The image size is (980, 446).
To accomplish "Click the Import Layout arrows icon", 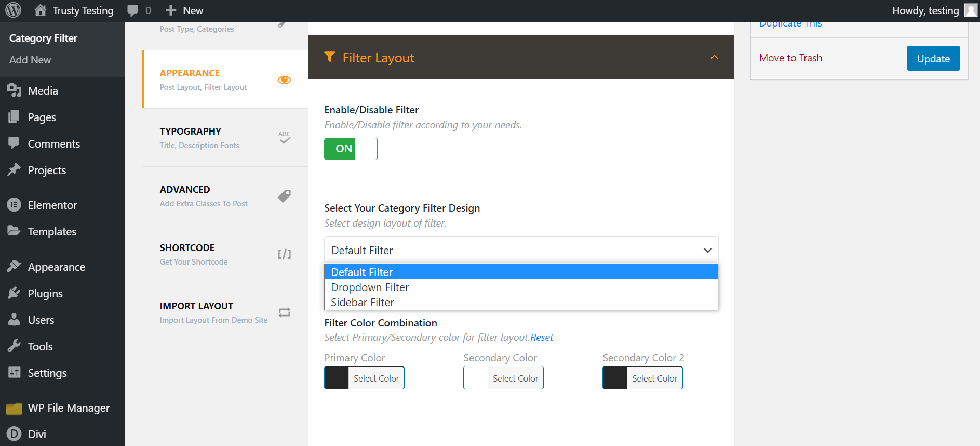I will point(284,312).
